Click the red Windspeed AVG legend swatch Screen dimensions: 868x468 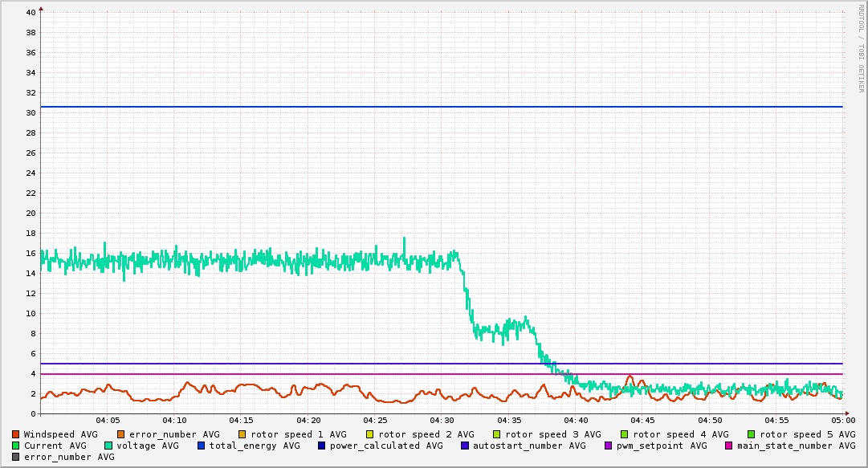point(16,434)
